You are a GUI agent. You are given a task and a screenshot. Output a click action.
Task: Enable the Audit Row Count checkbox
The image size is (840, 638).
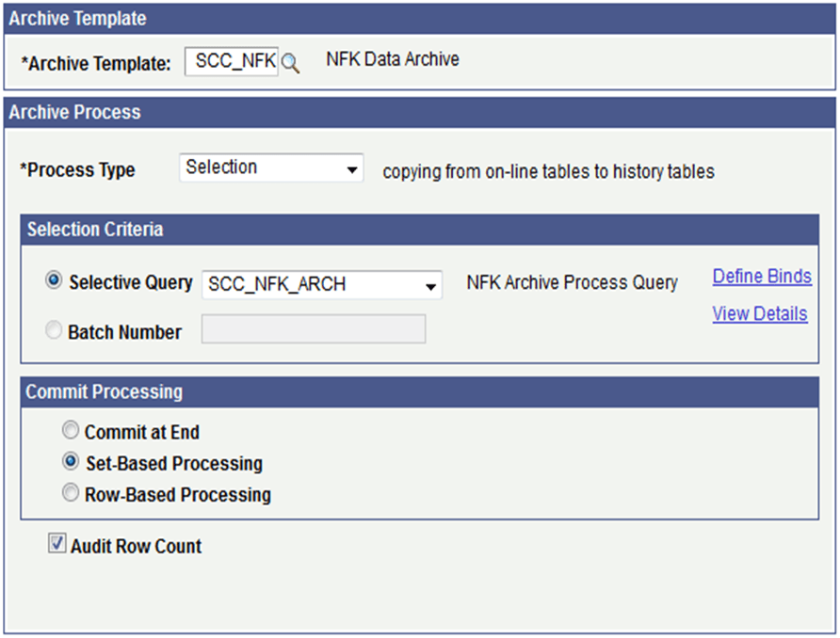(57, 543)
